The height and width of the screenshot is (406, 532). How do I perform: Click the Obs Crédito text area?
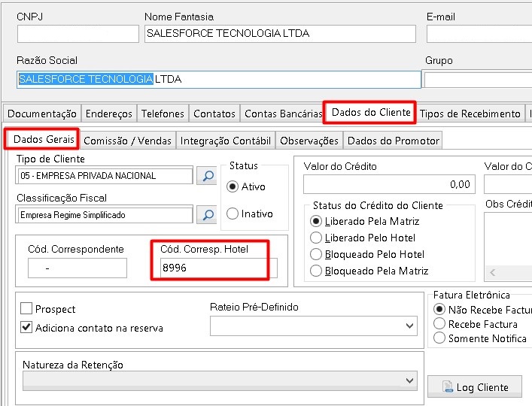508,239
